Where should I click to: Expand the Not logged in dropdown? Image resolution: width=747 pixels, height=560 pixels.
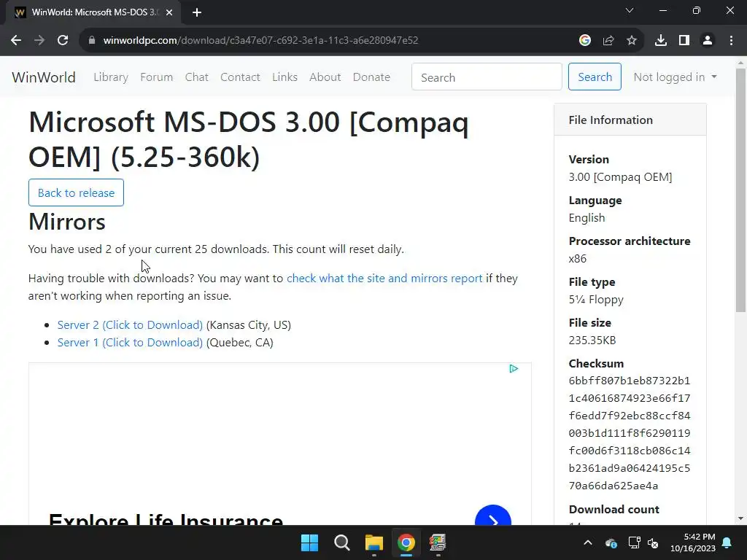pyautogui.click(x=675, y=77)
